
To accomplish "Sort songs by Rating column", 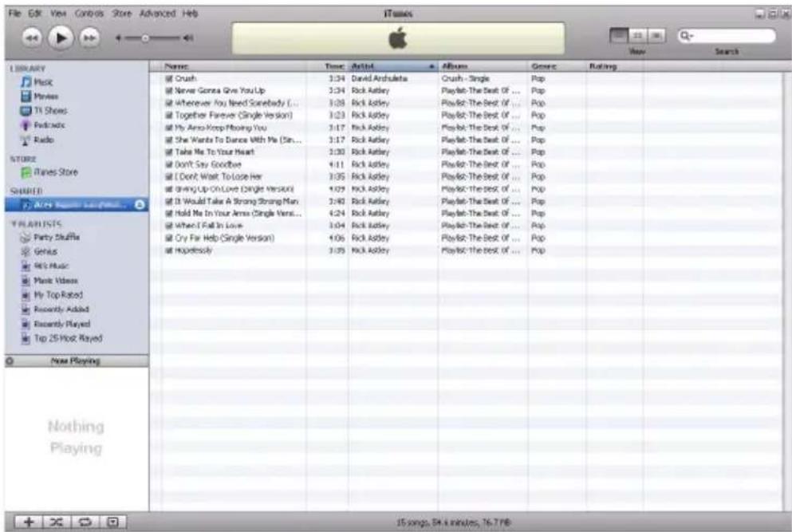I will (615, 66).
